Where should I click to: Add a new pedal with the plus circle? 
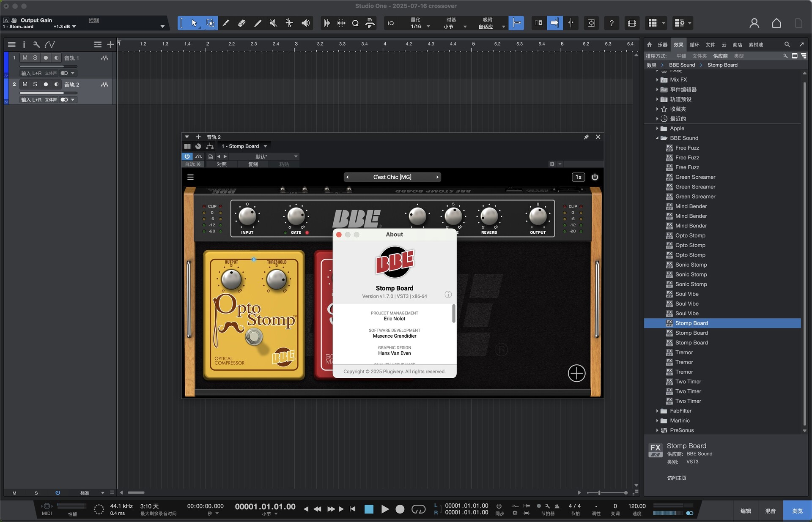pos(576,373)
